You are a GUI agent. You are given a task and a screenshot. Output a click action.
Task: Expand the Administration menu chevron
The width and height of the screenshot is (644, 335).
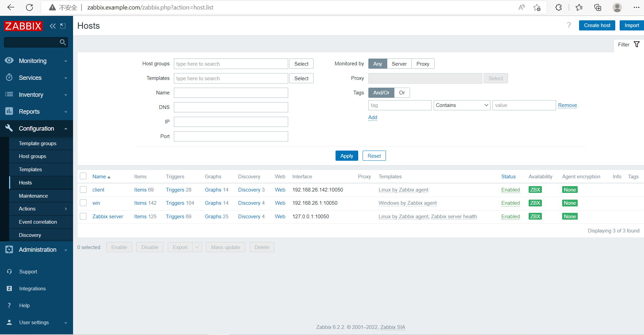66,250
